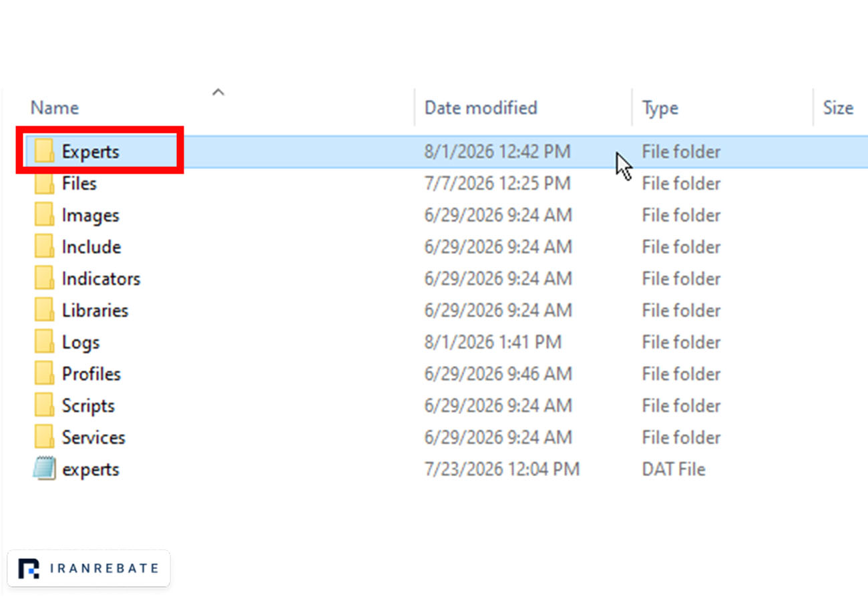Click the Libraries folder icon
Viewport: 868px width, 601px height.
44,311
